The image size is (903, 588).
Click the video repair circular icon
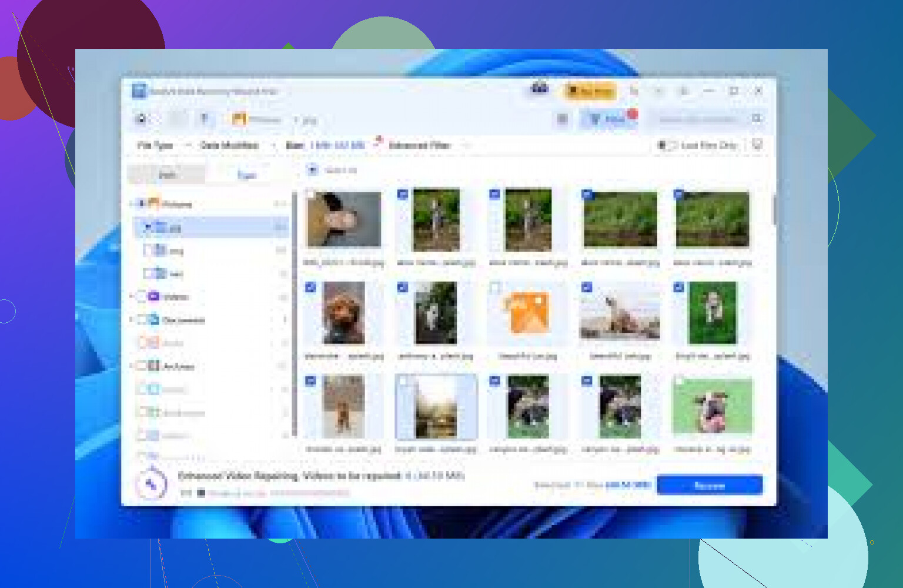click(151, 484)
